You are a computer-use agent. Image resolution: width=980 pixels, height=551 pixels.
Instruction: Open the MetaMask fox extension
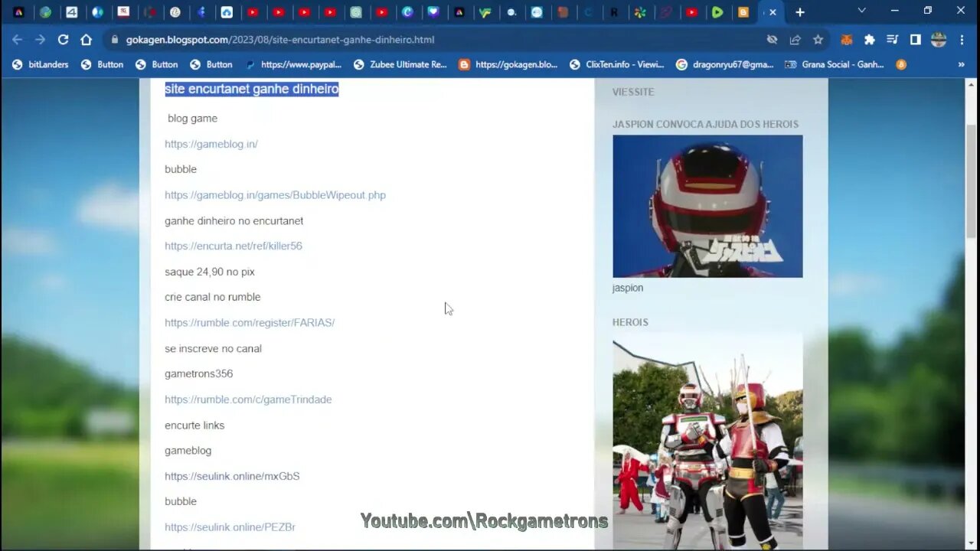847,40
